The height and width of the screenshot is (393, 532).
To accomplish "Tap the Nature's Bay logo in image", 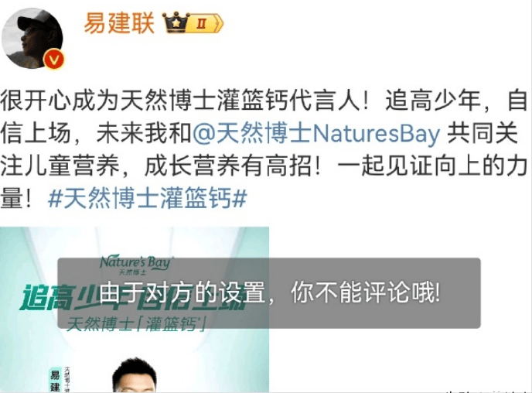I will (136, 265).
